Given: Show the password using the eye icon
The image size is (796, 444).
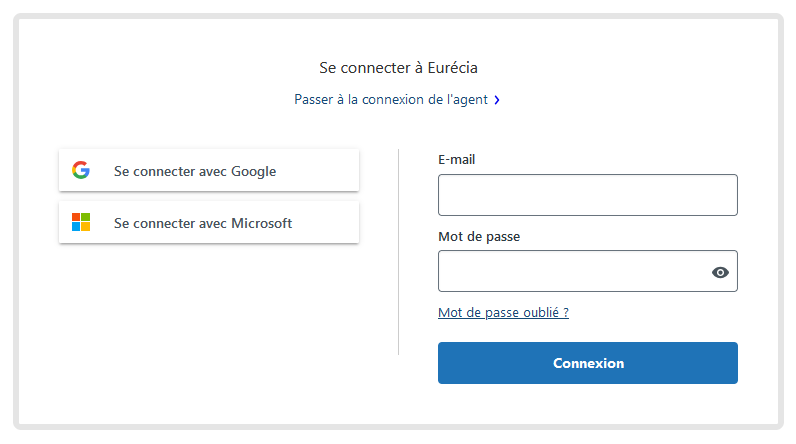Looking at the screenshot, I should tap(720, 272).
